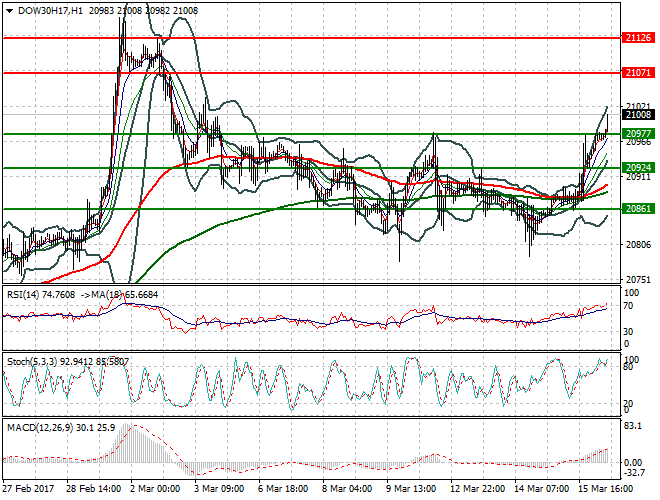The height and width of the screenshot is (500, 660).
Task: Click the black 21008 current price label
Action: [x=638, y=114]
